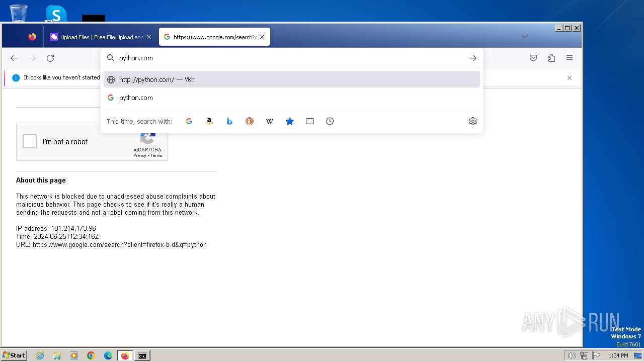The height and width of the screenshot is (362, 644).
Task: Go back with the browser back arrow
Action: [14, 58]
